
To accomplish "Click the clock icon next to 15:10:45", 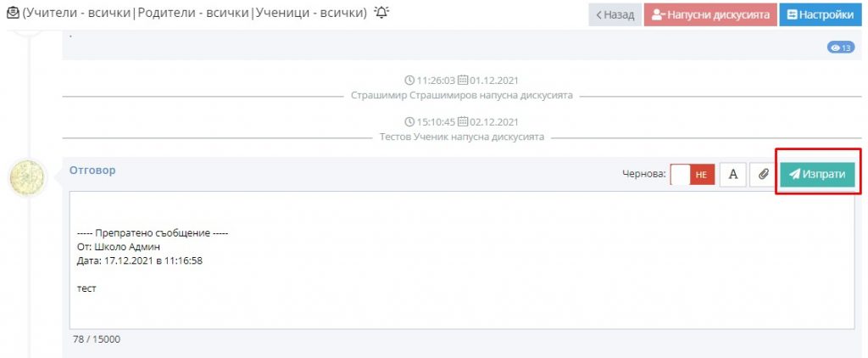I will tap(409, 122).
